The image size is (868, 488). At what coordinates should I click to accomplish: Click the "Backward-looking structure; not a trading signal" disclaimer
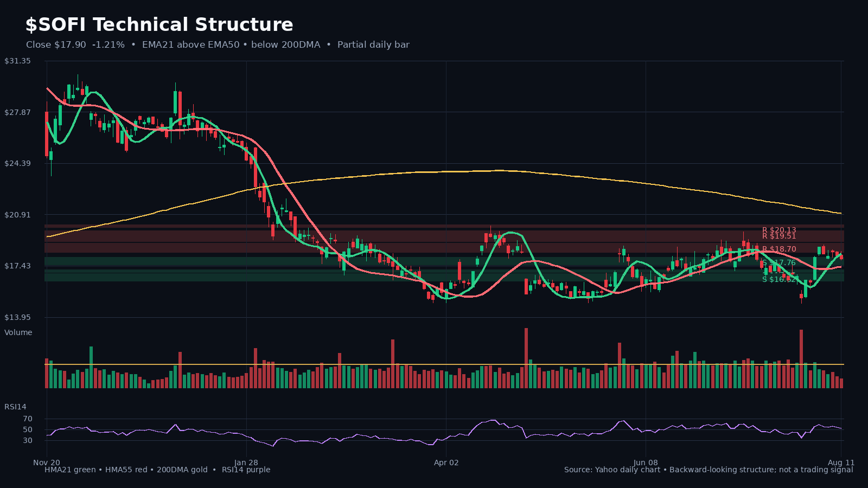[x=761, y=470]
